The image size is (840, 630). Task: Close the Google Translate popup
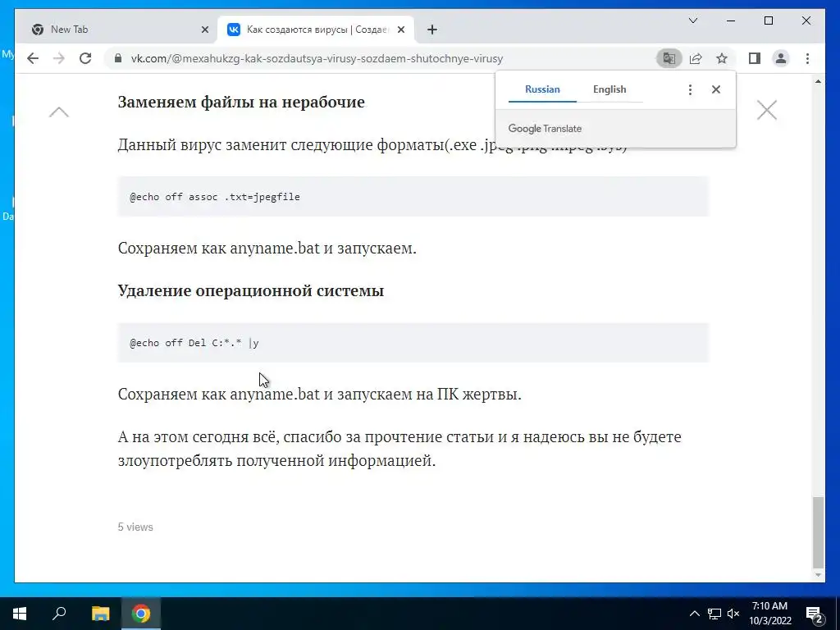click(x=715, y=89)
